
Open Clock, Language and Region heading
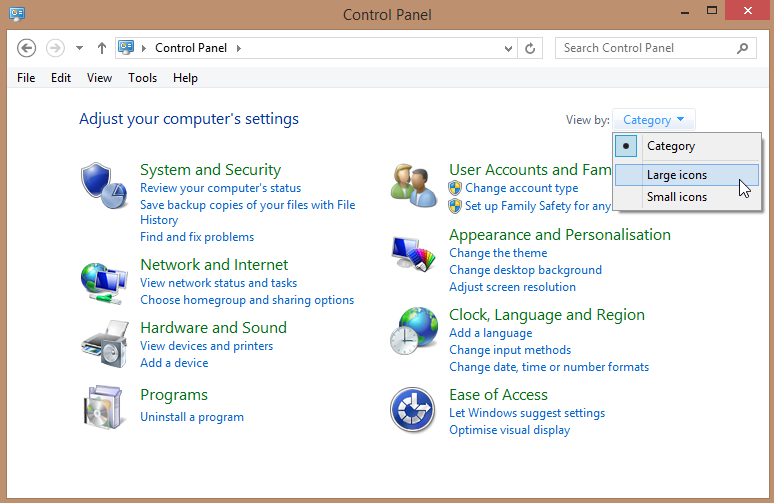pos(547,314)
